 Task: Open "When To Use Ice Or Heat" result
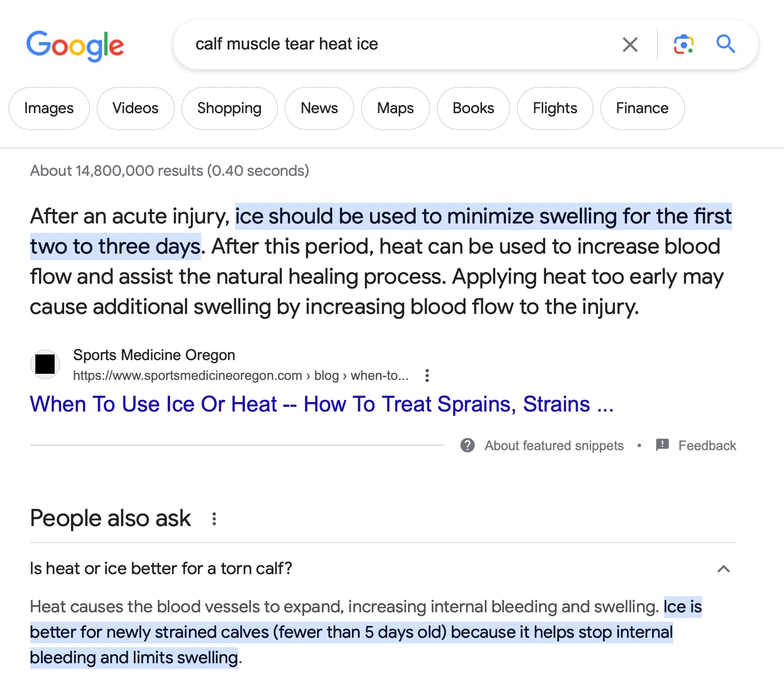tap(321, 404)
